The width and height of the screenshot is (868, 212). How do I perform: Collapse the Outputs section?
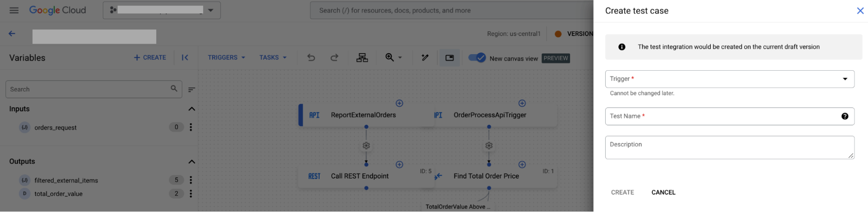[191, 162]
